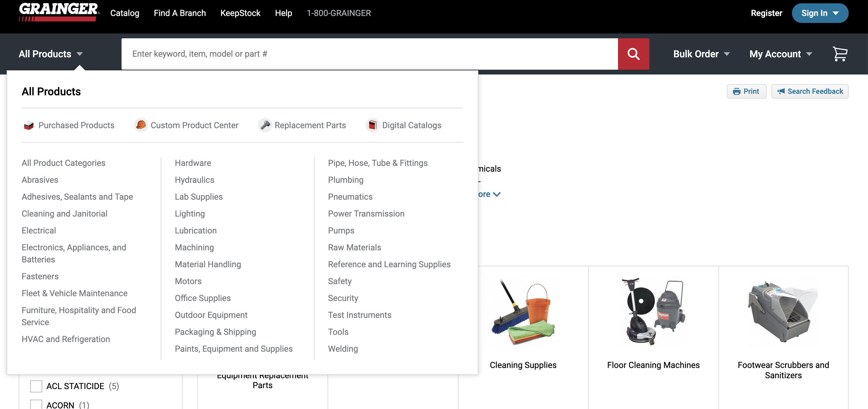This screenshot has height=409, width=868.
Task: Select the Fasteners category
Action: coord(40,276)
